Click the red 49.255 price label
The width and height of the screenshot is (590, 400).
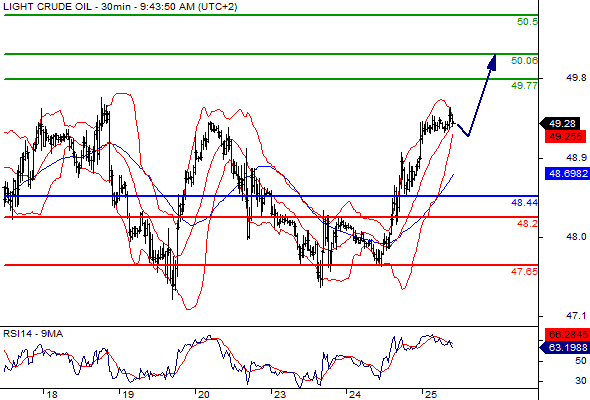pos(566,136)
